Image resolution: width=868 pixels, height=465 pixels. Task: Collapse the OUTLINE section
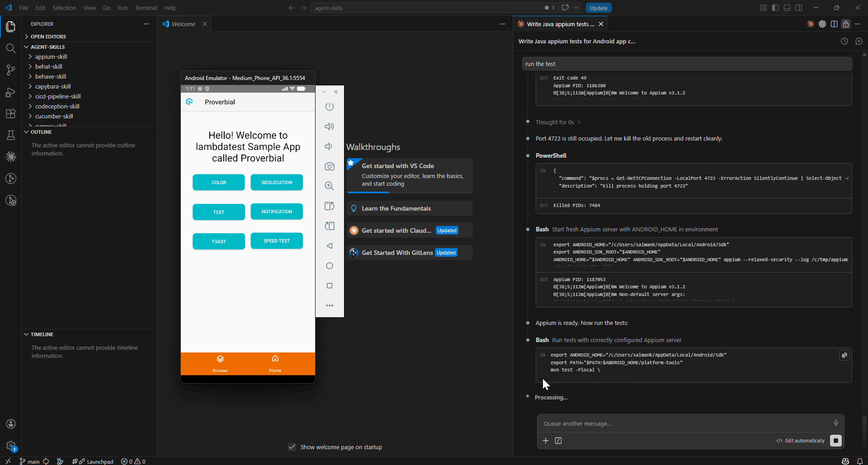pos(90,132)
